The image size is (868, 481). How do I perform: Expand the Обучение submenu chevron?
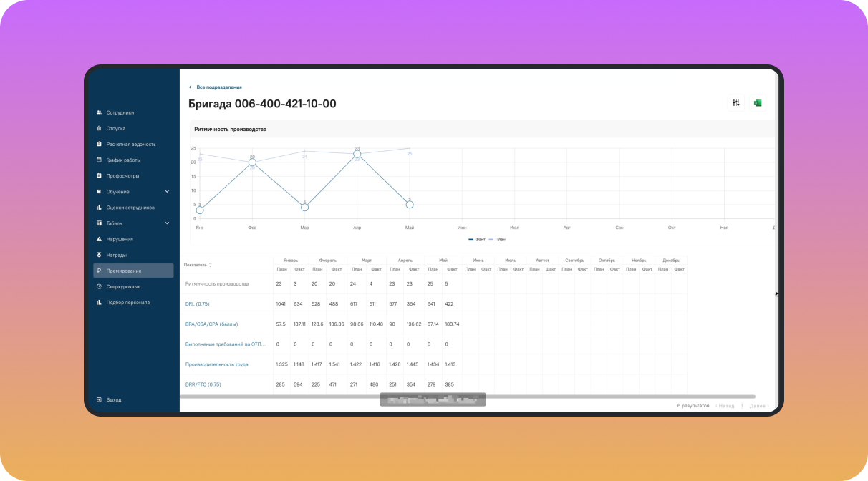coord(167,191)
